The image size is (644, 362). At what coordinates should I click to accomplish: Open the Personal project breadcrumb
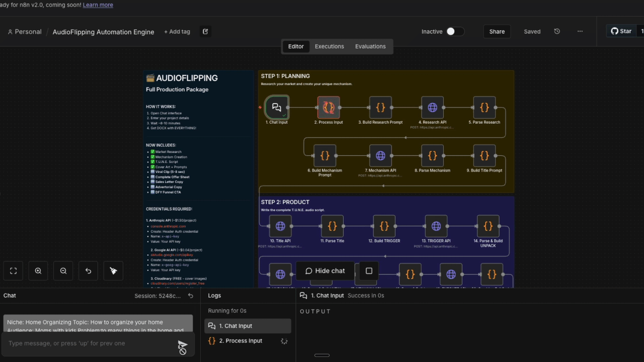pos(25,32)
